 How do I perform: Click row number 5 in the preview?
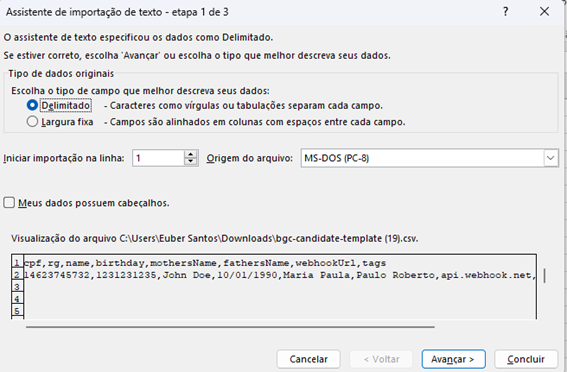(17, 311)
